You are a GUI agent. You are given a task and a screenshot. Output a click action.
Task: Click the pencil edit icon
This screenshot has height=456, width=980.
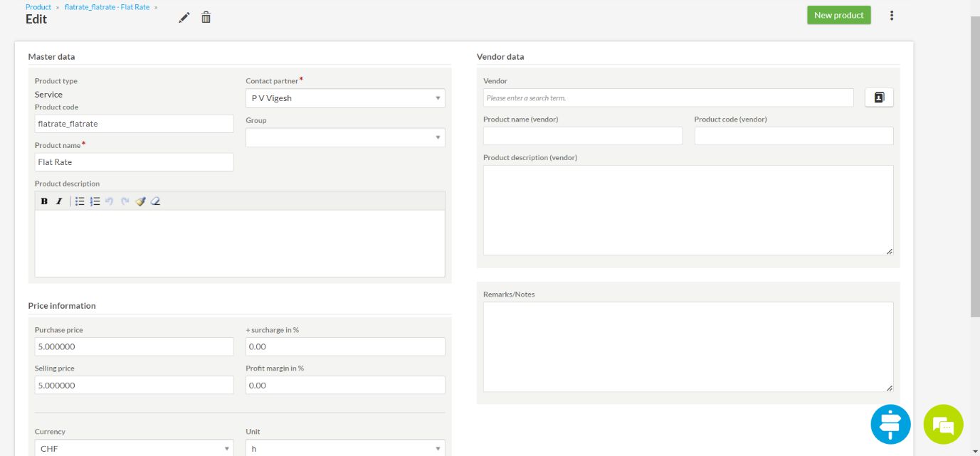tap(184, 18)
